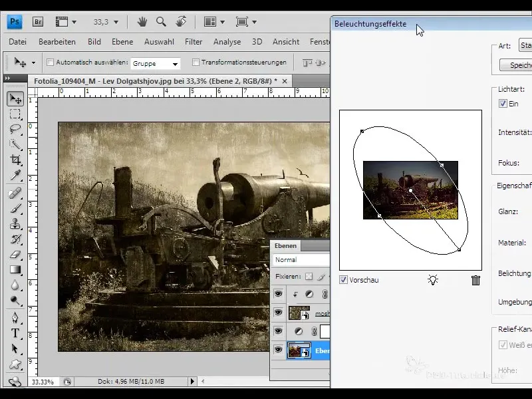
Task: Open the Datei menu
Action: pos(18,42)
